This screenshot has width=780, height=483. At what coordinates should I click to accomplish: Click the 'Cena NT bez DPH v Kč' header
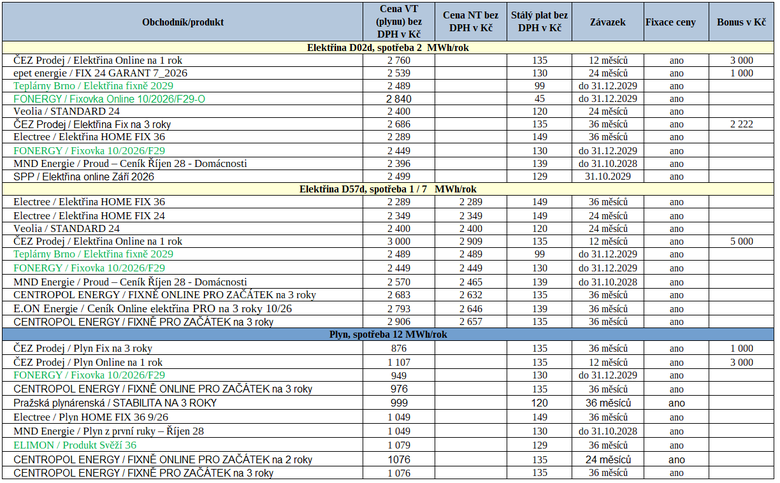(471, 22)
